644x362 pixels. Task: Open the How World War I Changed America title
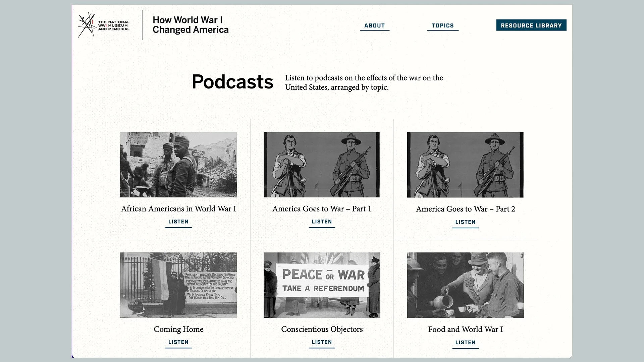(x=191, y=25)
